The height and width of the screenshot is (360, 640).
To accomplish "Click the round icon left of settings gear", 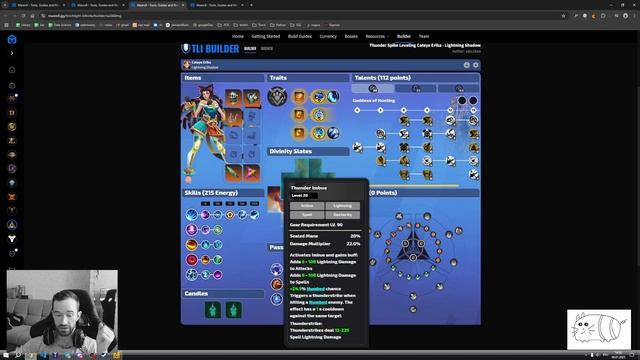I will (x=467, y=65).
